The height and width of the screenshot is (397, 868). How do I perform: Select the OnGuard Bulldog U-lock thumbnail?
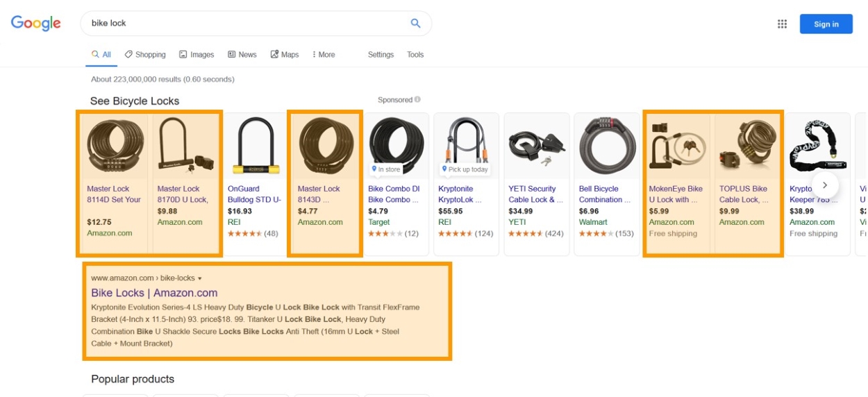click(x=256, y=146)
